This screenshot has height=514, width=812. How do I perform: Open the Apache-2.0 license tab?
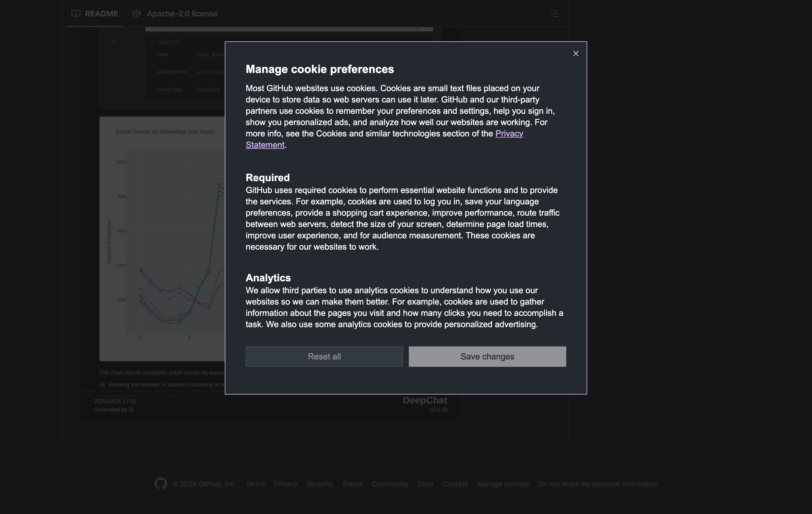pos(182,14)
